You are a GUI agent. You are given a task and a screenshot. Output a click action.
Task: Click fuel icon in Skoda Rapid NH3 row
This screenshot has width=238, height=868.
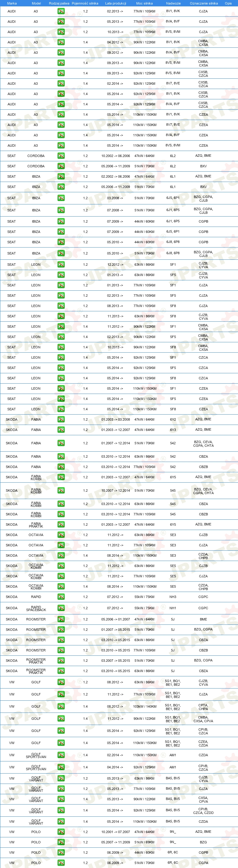pyautogui.click(x=61, y=597)
